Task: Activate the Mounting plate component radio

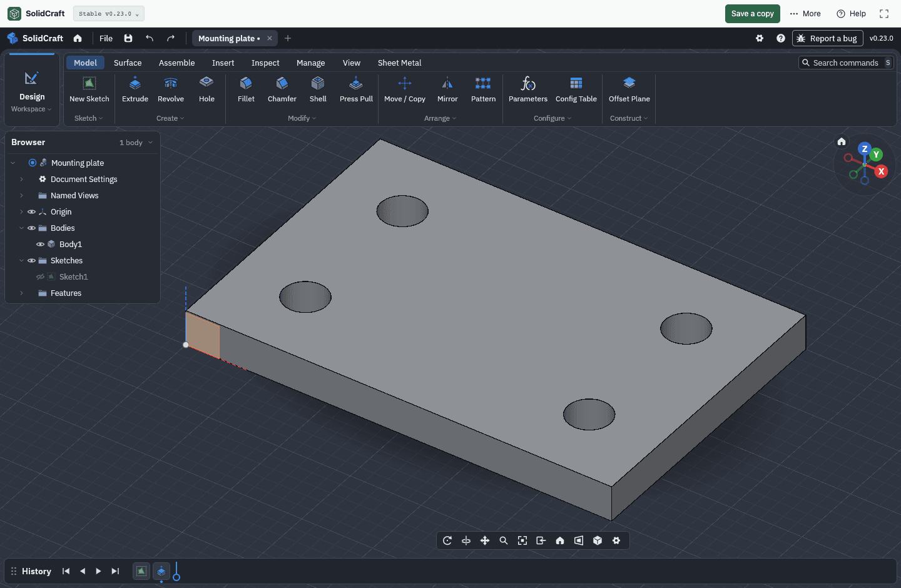Action: [x=33, y=163]
